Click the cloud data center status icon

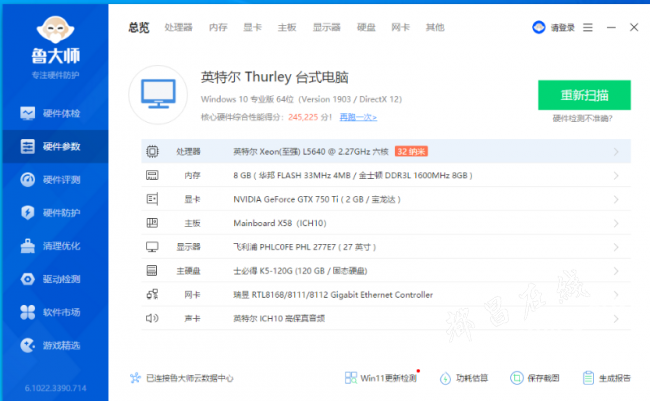pyautogui.click(x=135, y=378)
